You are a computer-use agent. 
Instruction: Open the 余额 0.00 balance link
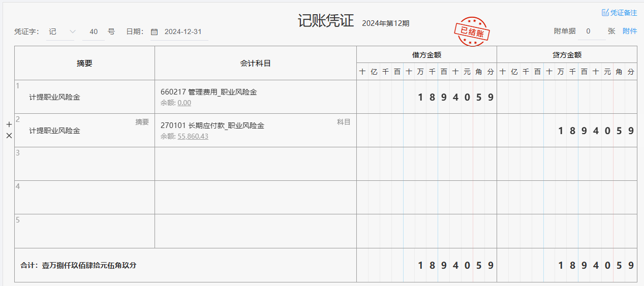184,103
